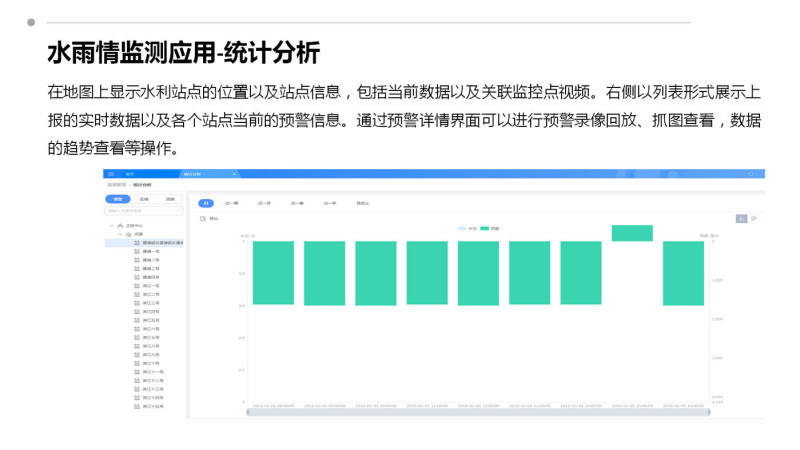Image resolution: width=800 pixels, height=450 pixels.
Task: Select the blue active pill in the left panel switcher
Action: click(118, 199)
